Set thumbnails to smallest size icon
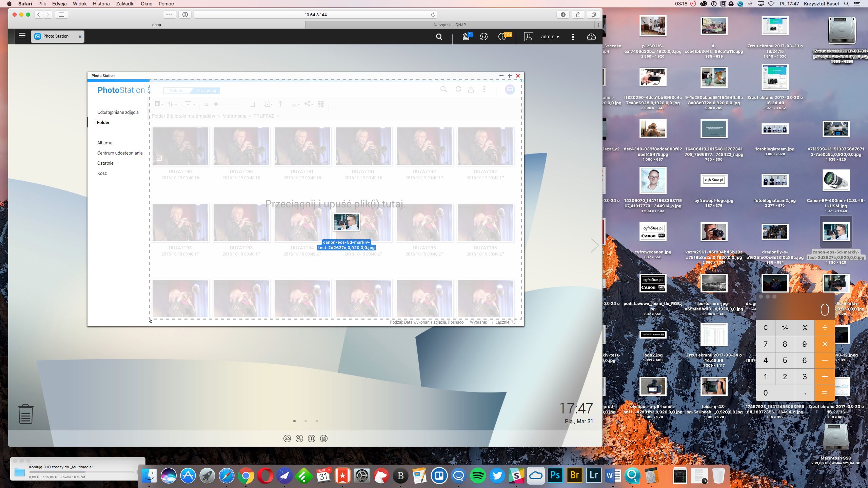 coord(206,104)
